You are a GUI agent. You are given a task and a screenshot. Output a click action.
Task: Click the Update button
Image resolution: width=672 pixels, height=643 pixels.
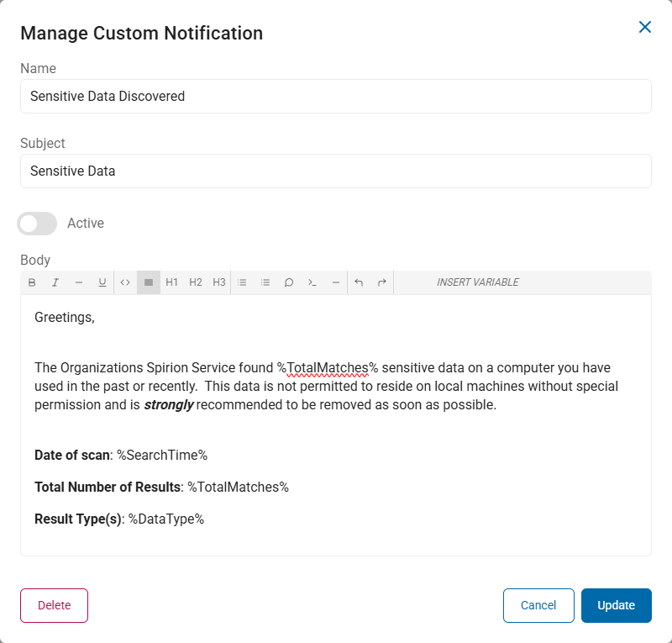pos(616,605)
